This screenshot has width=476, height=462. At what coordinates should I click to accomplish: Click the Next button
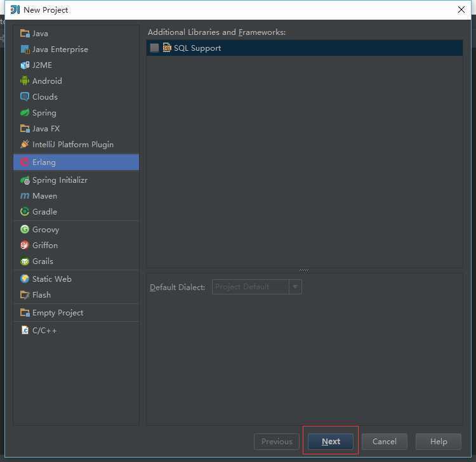point(331,441)
